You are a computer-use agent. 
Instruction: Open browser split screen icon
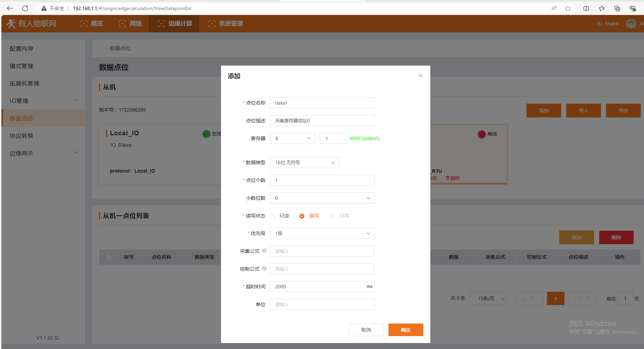tap(586, 8)
